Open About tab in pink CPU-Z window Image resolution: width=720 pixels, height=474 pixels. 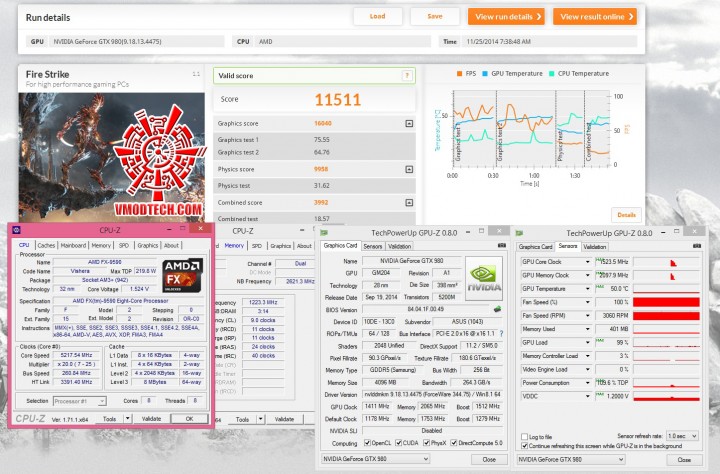point(171,245)
